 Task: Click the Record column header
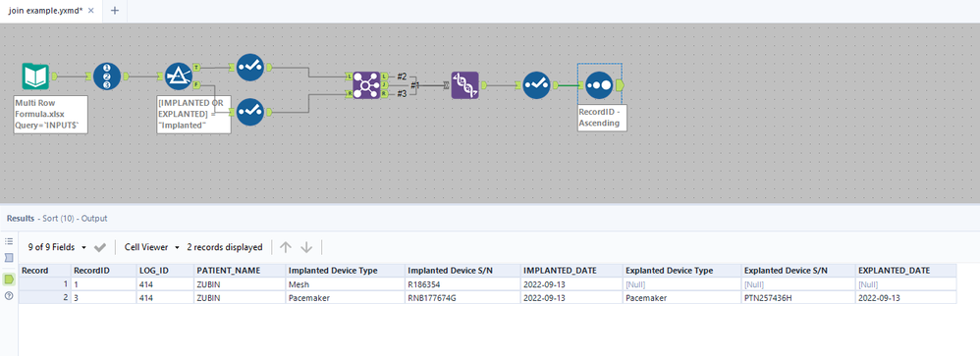(44, 271)
